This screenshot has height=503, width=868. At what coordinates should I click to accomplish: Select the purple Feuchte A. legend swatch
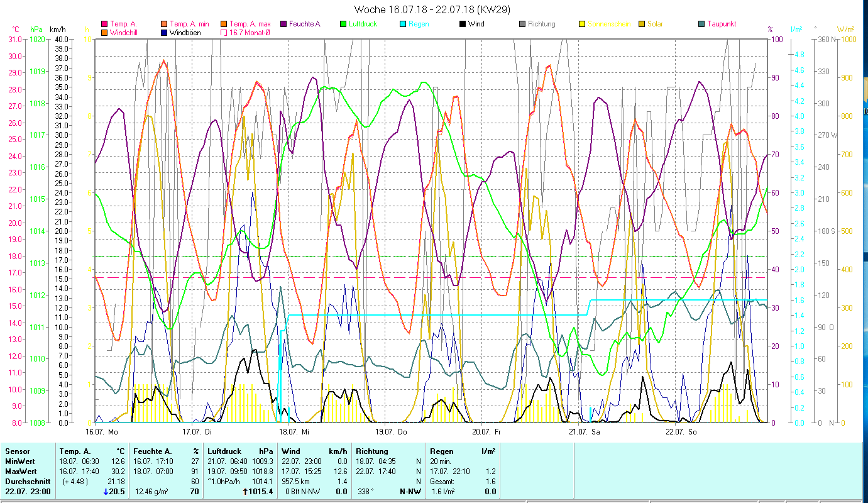click(283, 24)
